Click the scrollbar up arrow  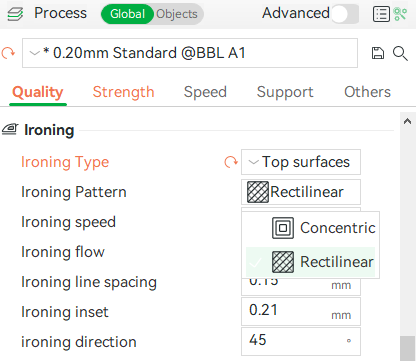click(407, 121)
